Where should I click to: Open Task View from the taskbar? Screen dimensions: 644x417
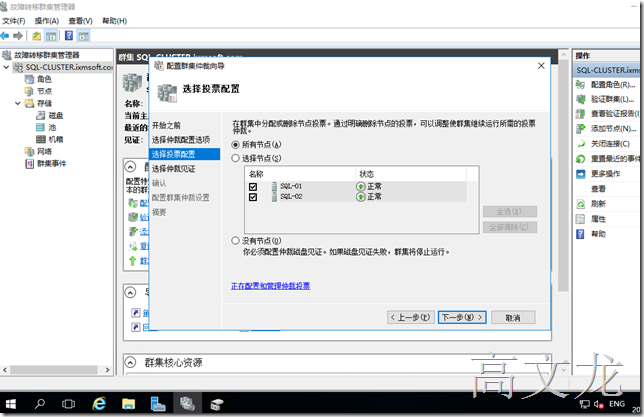tap(68, 404)
